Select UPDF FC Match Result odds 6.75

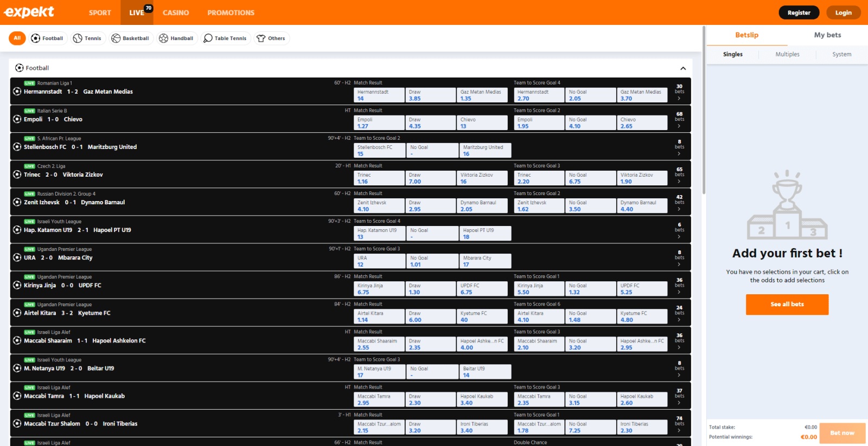pyautogui.click(x=482, y=289)
